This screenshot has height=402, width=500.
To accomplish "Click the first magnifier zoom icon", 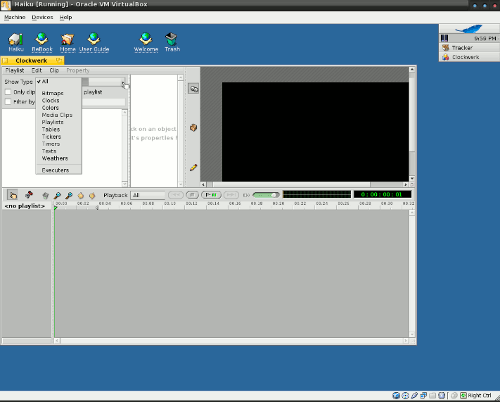I will (x=57, y=195).
